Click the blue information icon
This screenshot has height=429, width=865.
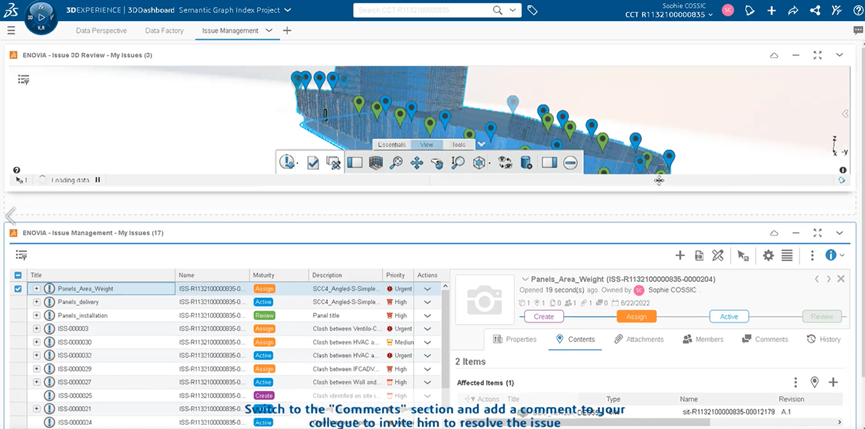(831, 255)
